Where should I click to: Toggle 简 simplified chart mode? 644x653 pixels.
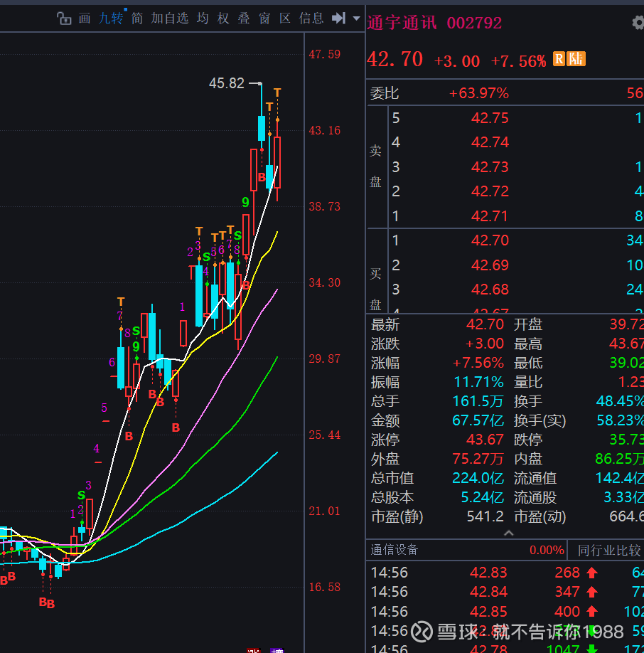(x=137, y=18)
